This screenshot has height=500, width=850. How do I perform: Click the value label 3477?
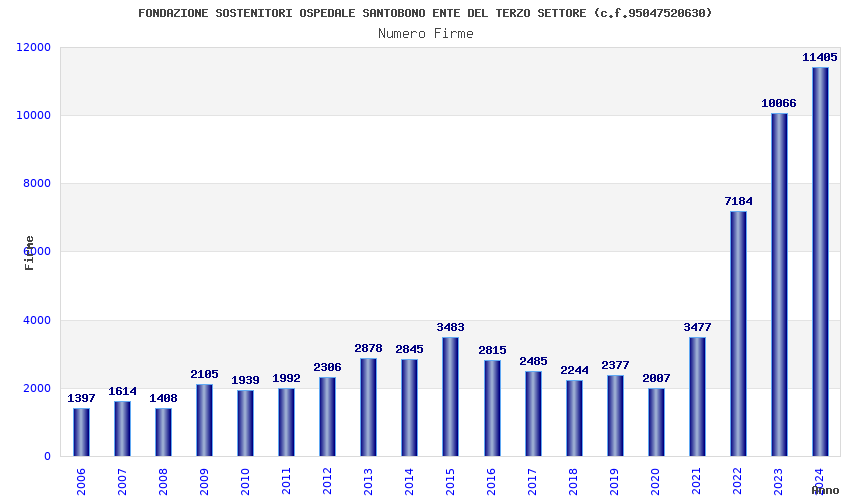(x=697, y=327)
